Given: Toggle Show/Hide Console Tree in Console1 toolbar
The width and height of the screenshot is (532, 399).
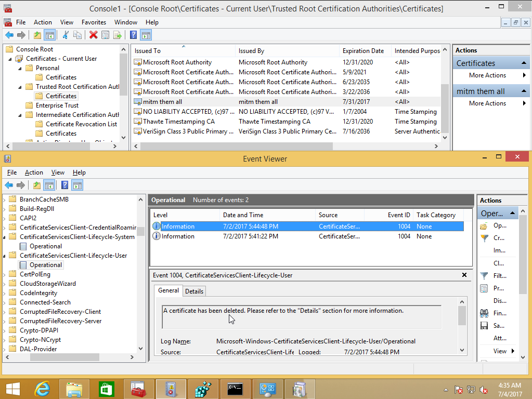Looking at the screenshot, I should coord(49,35).
